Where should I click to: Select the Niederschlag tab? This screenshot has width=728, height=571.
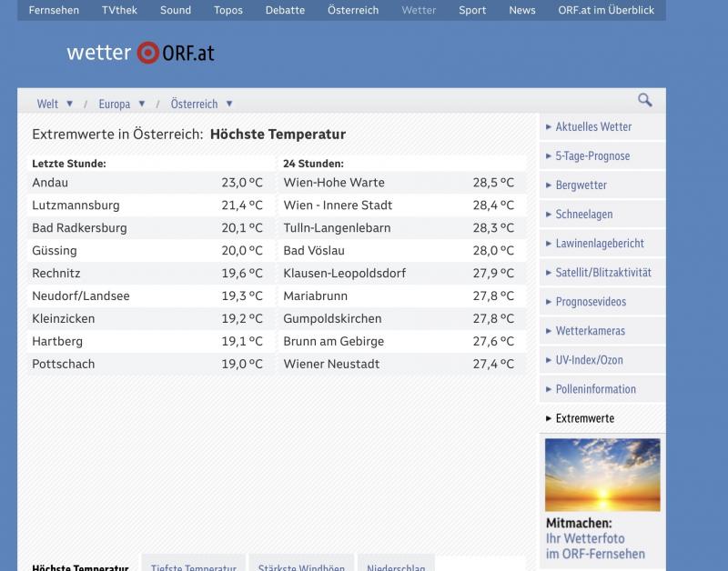click(x=396, y=566)
